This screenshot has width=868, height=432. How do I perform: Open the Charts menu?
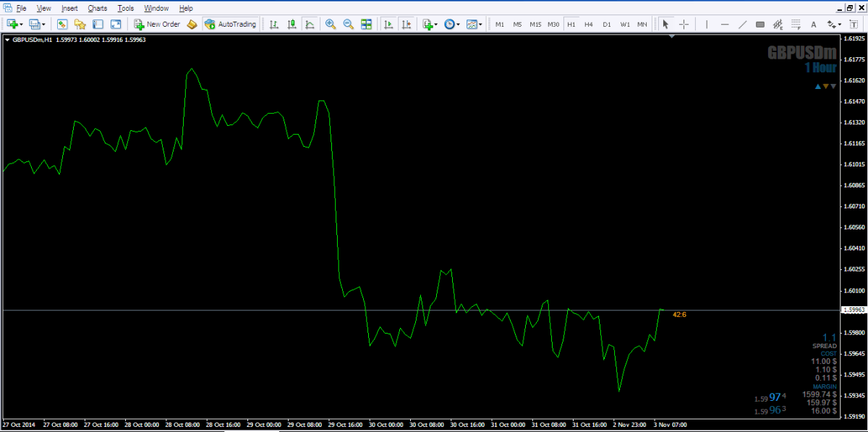[x=97, y=8]
